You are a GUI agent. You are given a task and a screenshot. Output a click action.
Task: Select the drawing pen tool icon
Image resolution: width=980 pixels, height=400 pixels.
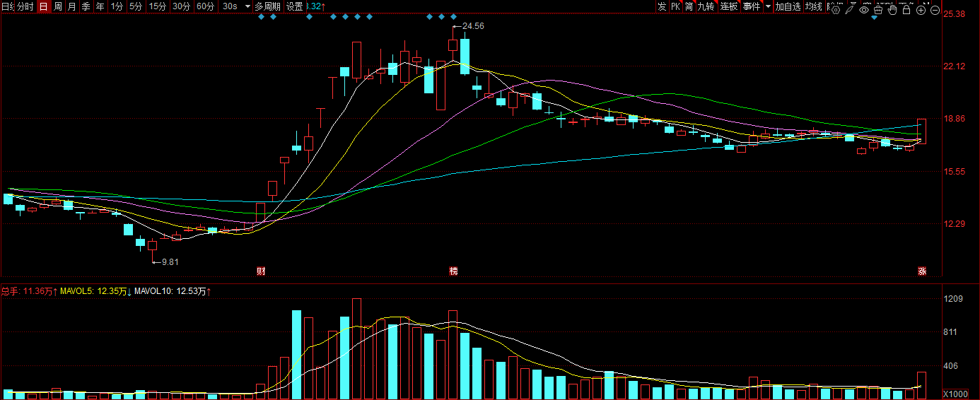click(849, 10)
